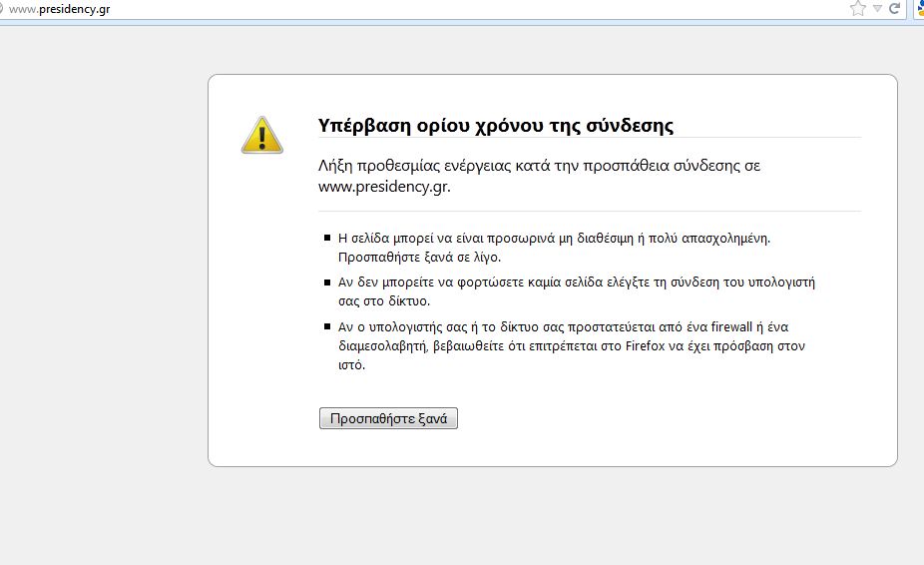Open the address bar history dropdown arrow
924x565 pixels.
(877, 9)
